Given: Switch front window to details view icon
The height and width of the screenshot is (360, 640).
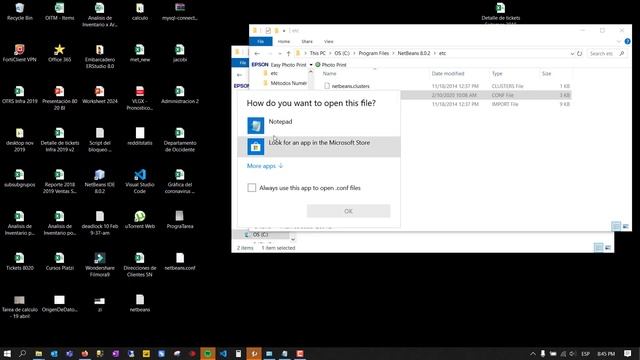Looking at the screenshot, I should click(616, 226).
